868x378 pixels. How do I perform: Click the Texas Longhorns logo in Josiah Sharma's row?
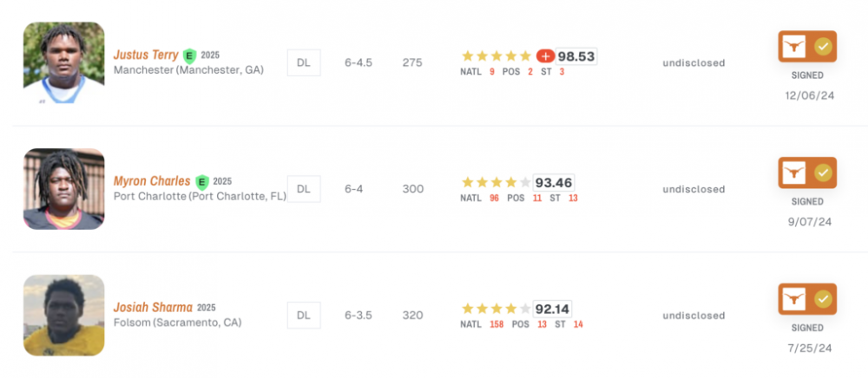coord(793,299)
